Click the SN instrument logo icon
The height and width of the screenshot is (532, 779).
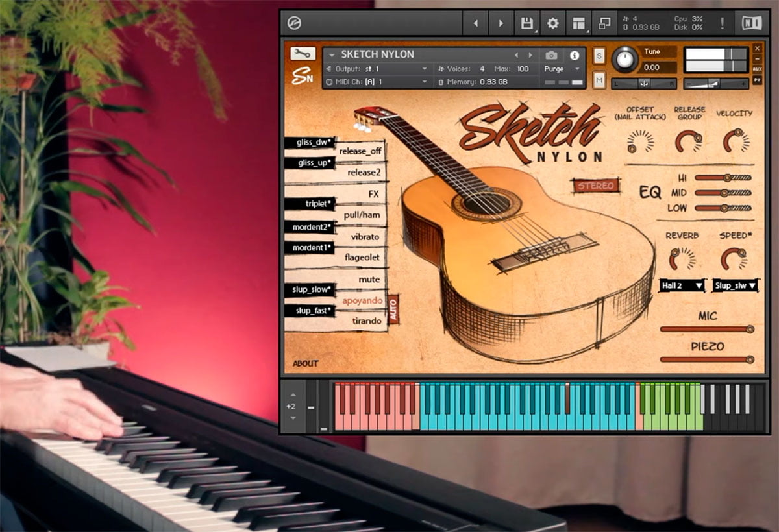(x=303, y=75)
